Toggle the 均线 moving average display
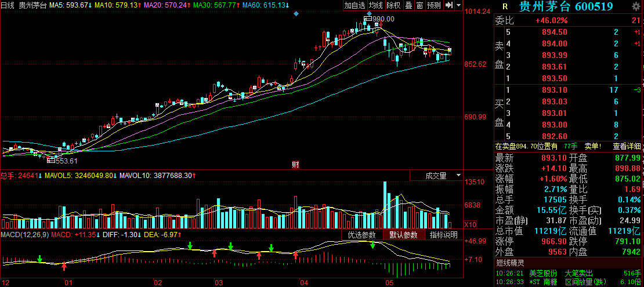The height and width of the screenshot is (287, 644). pyautogui.click(x=376, y=5)
